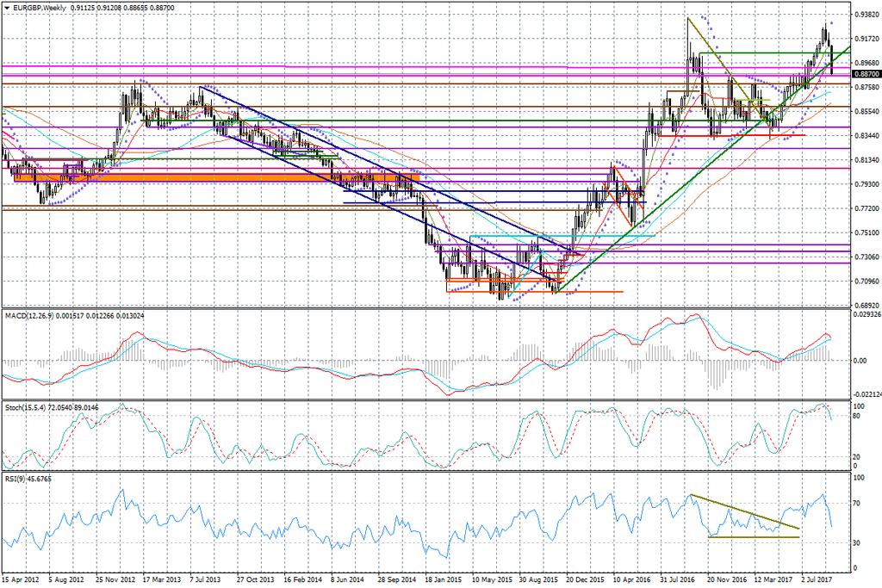This screenshot has width=882, height=588.
Task: Click price axis label 0.85540
Action: tap(866, 111)
